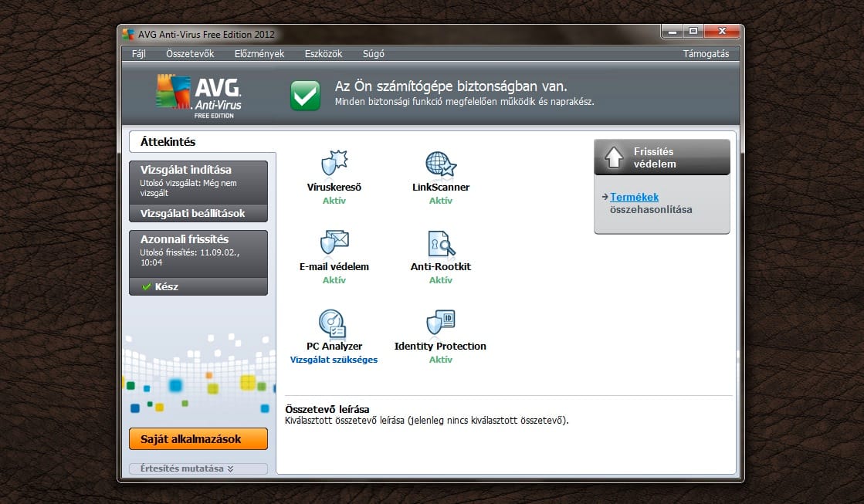The image size is (864, 504).
Task: Click Támogatás in the menu bar
Action: [706, 53]
